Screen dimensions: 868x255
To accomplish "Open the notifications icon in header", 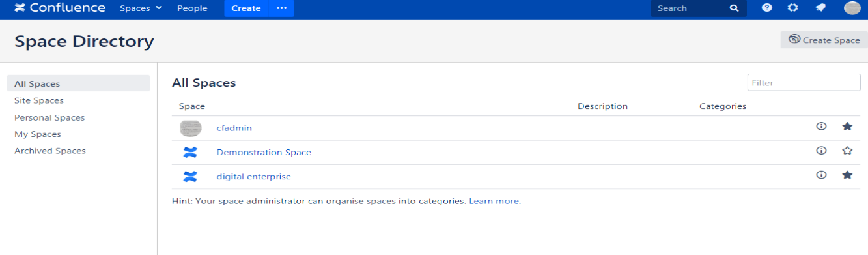I will tap(820, 8).
